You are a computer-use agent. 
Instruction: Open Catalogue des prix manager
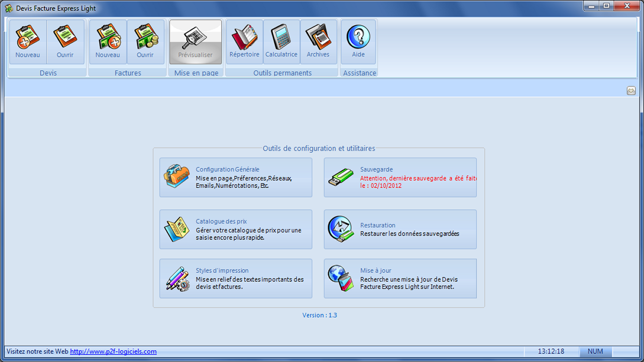[236, 230]
